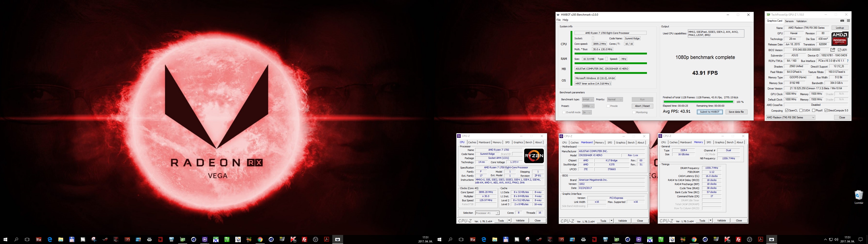Open Adobe Acrobat on the right monitor taskbar
This screenshot has height=244, width=868.
click(760, 239)
